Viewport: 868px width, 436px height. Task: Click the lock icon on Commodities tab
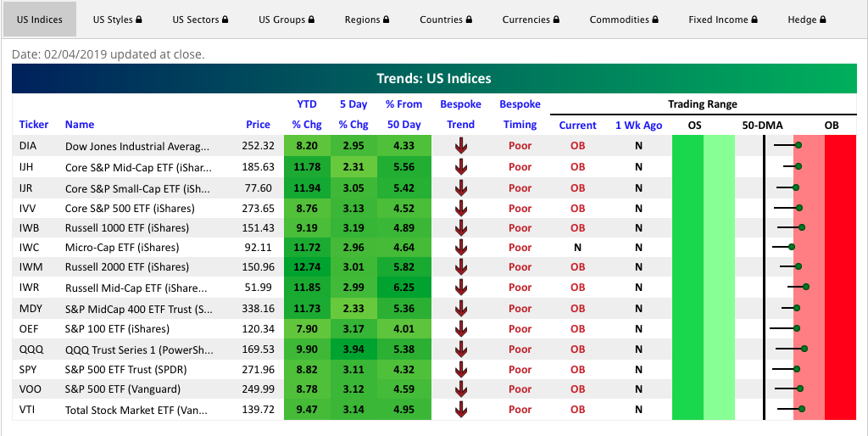tap(656, 20)
